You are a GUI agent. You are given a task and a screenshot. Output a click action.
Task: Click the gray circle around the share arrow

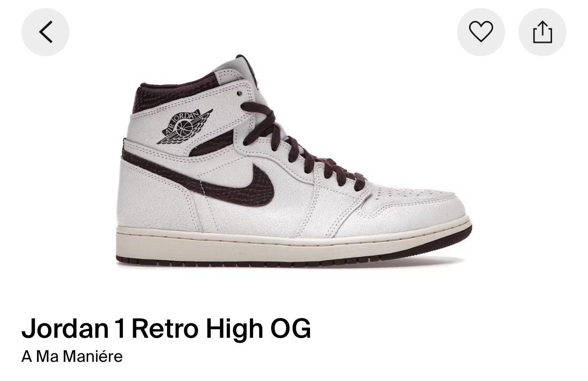point(543,32)
